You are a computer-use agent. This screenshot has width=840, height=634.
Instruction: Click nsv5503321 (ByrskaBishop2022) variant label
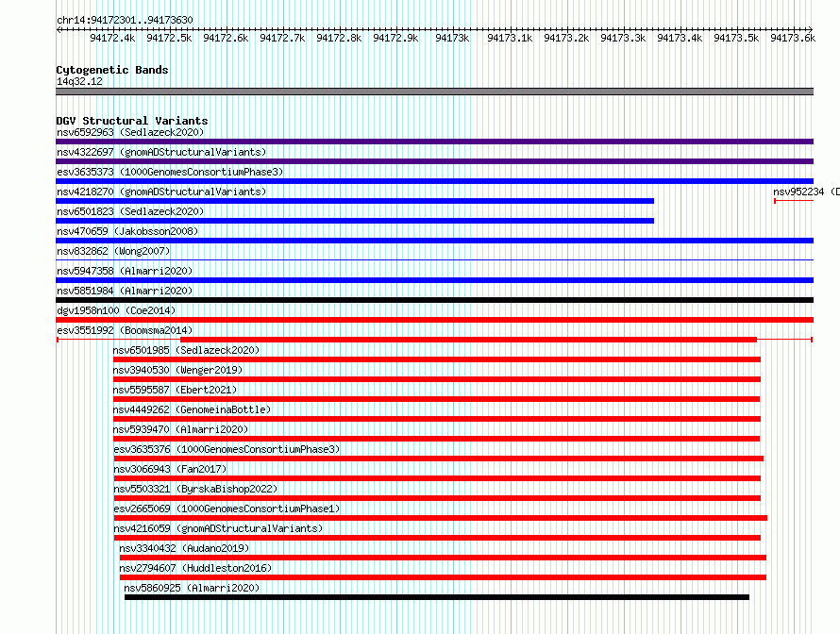[195, 489]
